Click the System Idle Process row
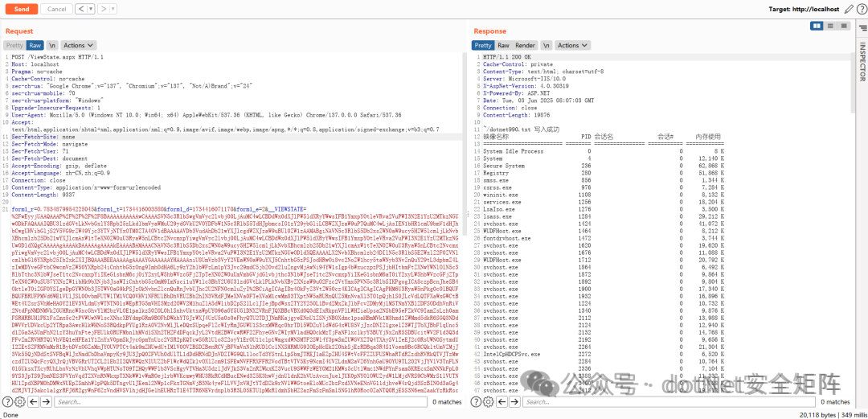Image resolution: width=868 pixels, height=419 pixels. (x=604, y=150)
